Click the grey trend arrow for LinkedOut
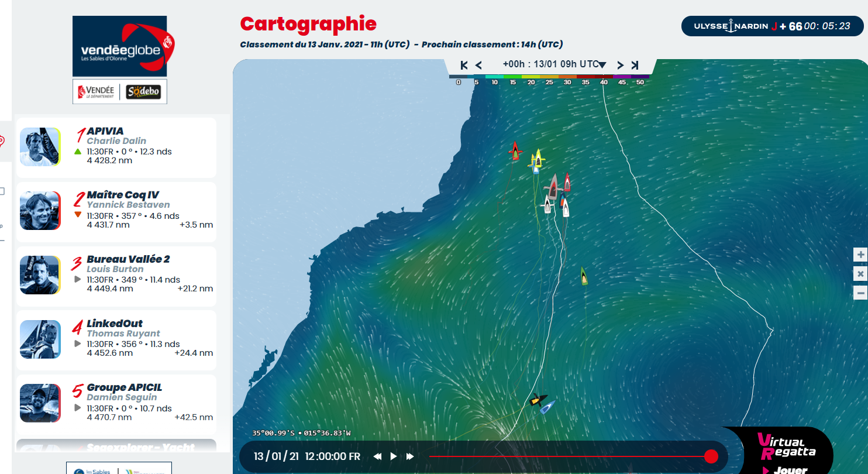Viewport: 868px width, 474px height. [78, 344]
